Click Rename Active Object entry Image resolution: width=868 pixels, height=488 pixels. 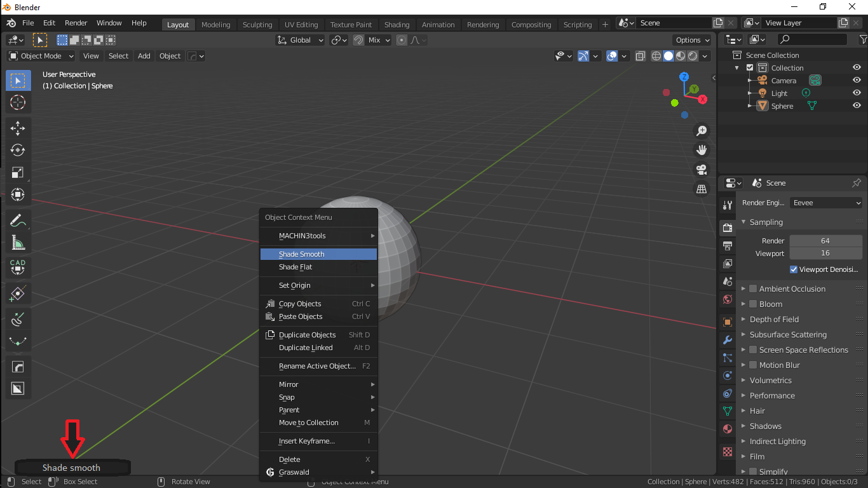(318, 366)
